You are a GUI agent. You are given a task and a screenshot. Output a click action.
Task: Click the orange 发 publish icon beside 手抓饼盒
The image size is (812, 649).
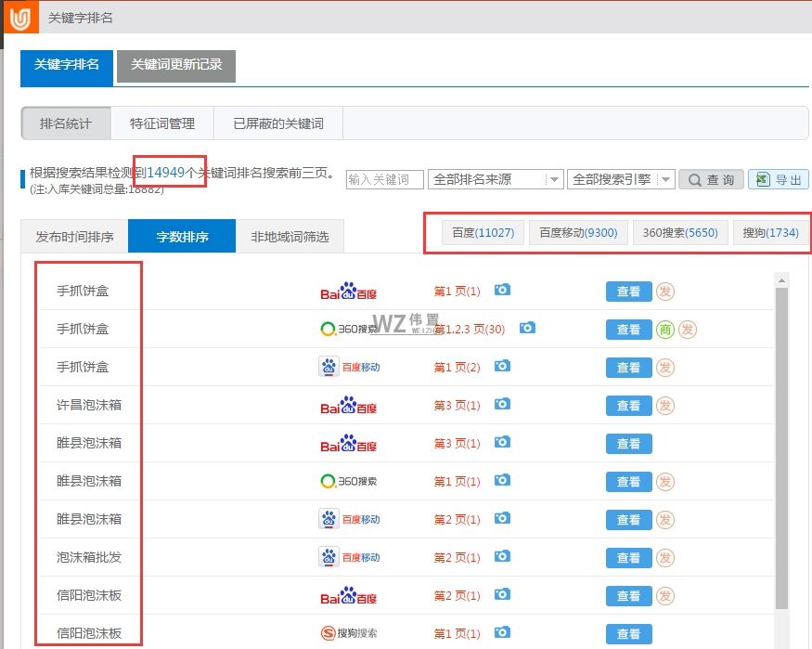[x=665, y=291]
